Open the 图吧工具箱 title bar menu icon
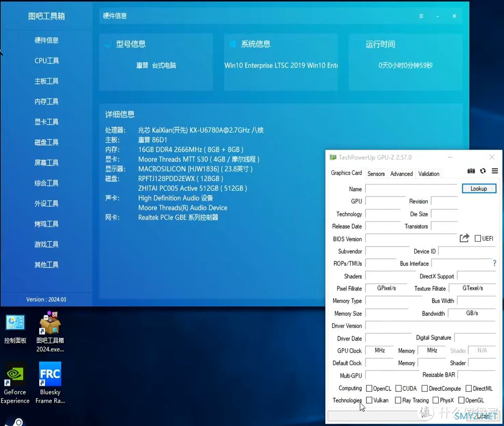Image resolution: width=504 pixels, height=426 pixels. click(x=421, y=16)
